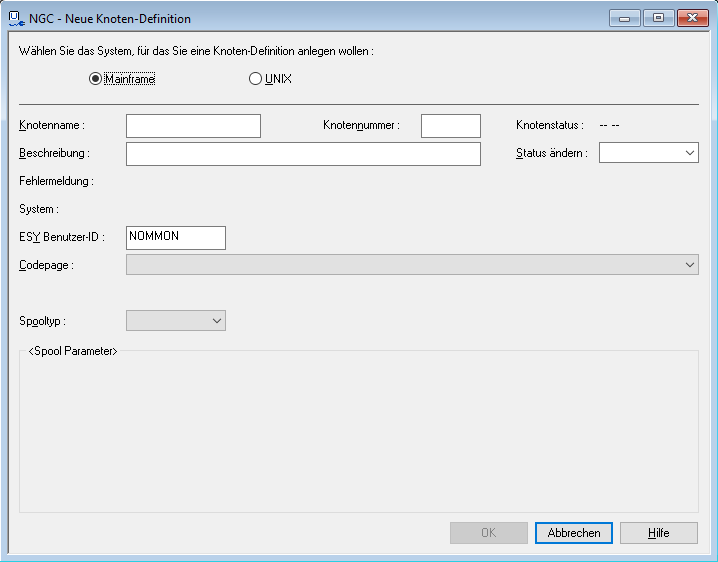Image resolution: width=718 pixels, height=562 pixels.
Task: Choose the UNIX radio button
Action: pos(255,79)
